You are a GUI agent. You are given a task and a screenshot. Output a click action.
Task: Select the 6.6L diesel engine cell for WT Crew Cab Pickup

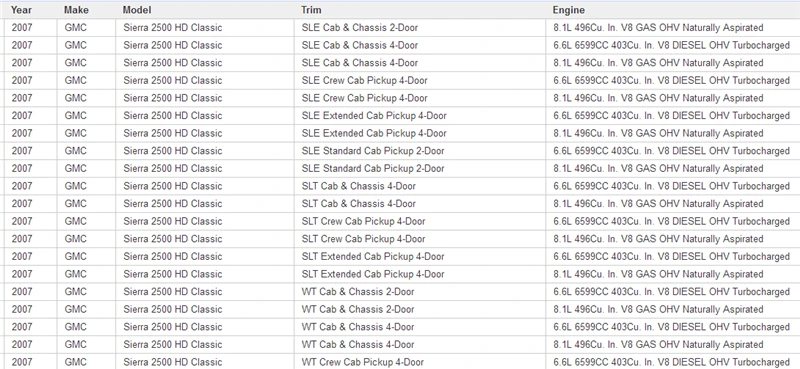click(673, 361)
